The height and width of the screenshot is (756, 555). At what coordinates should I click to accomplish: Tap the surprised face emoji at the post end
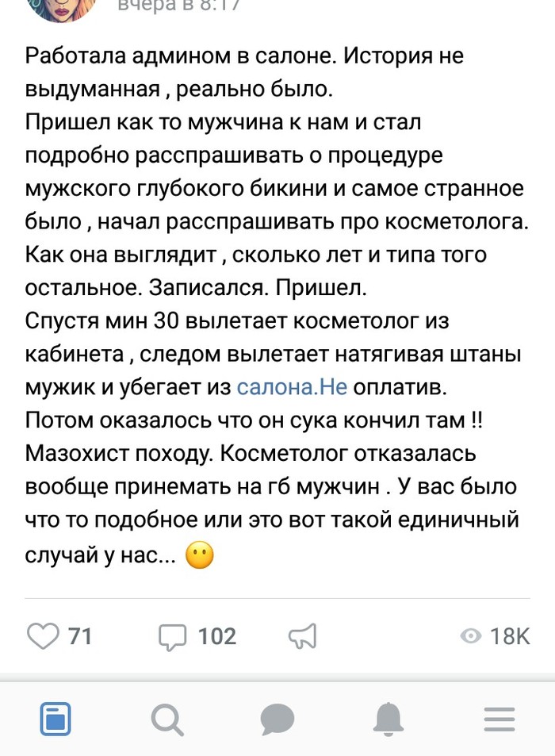click(199, 557)
